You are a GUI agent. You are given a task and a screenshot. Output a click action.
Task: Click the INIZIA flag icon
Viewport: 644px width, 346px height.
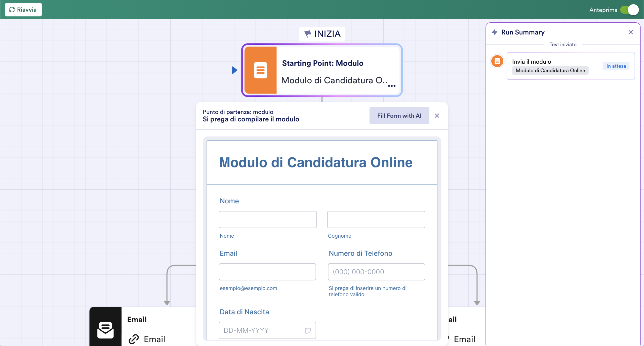(x=307, y=34)
